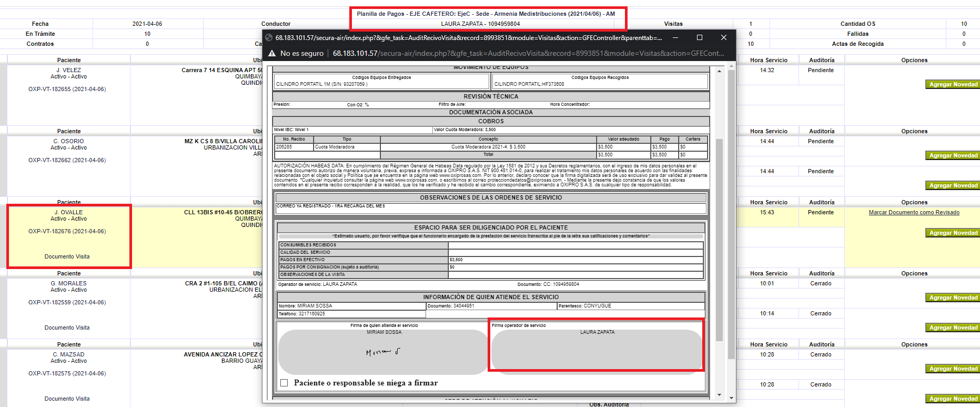This screenshot has width=980, height=407.
Task: Click patient name C. MAZSAD
Action: coord(69,354)
